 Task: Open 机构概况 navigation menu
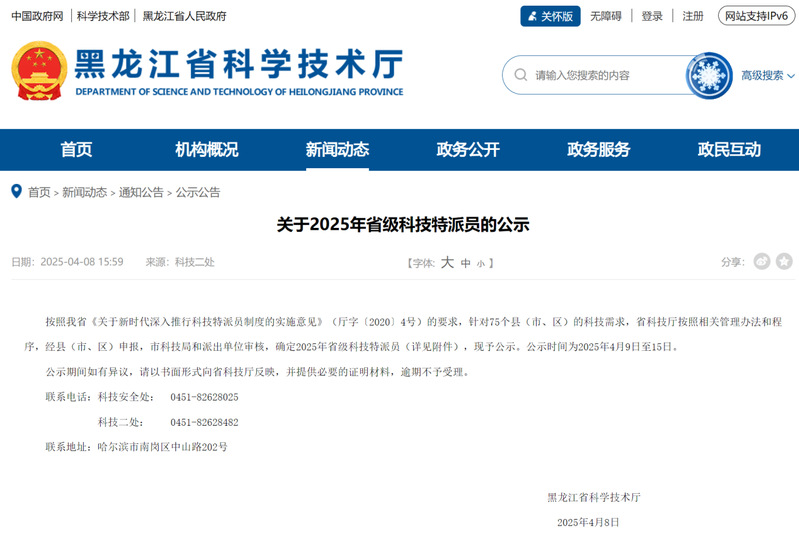click(x=206, y=150)
